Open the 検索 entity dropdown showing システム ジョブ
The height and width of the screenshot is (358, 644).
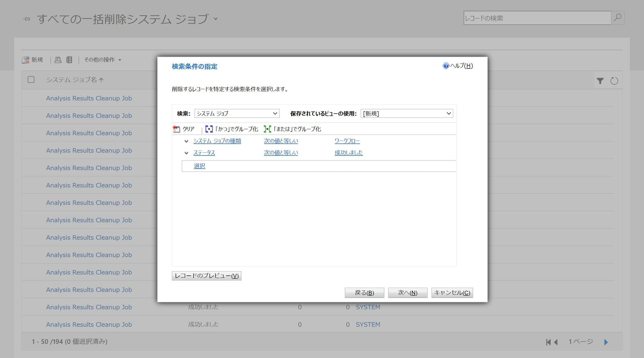(237, 113)
